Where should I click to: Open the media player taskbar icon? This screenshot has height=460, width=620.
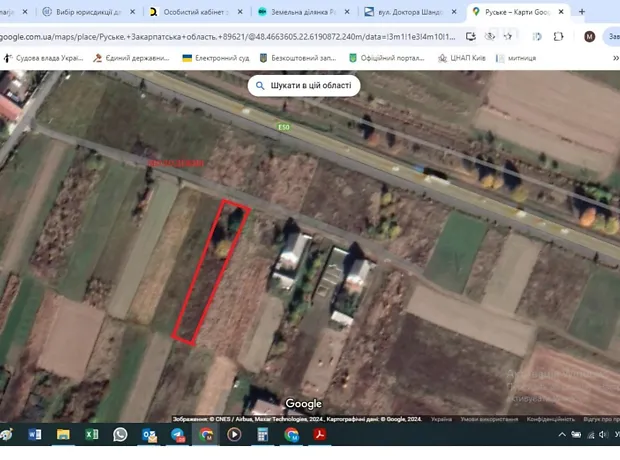pyautogui.click(x=234, y=435)
